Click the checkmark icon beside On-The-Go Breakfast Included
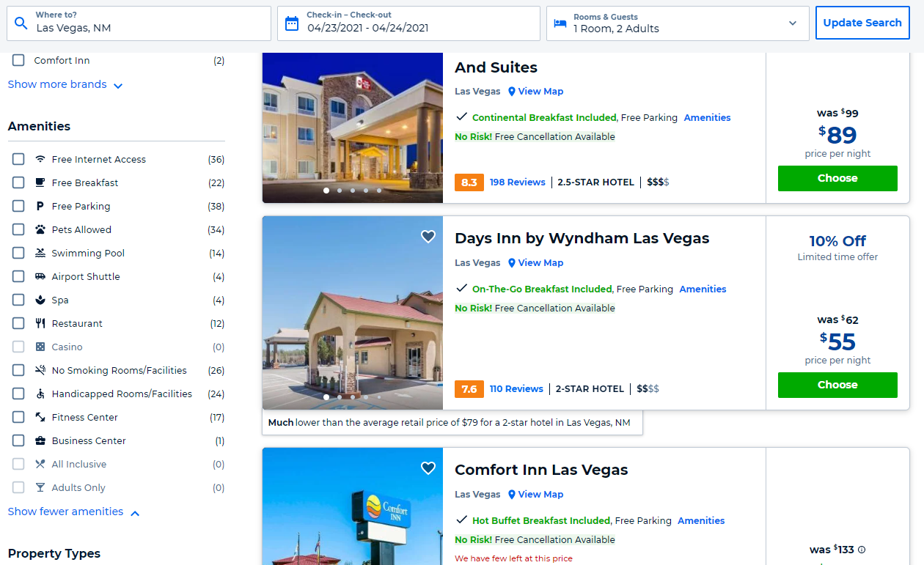Viewport: 924px width, 565px height. click(x=461, y=289)
